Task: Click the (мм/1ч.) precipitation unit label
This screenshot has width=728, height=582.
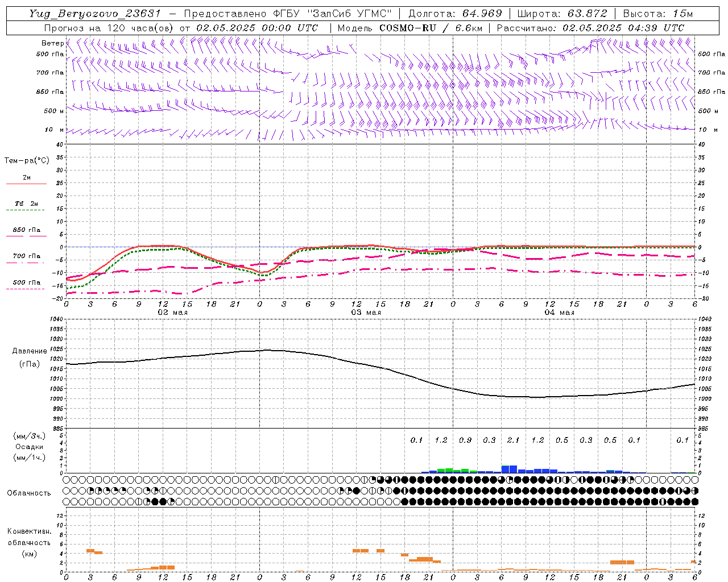Action: (x=29, y=458)
